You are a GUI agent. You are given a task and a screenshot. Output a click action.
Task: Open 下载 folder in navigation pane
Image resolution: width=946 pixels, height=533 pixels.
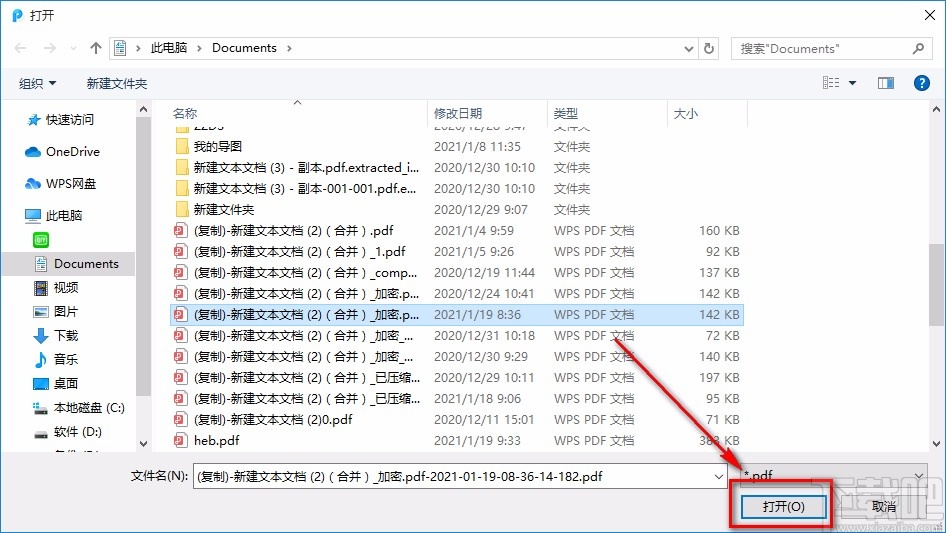(x=56, y=336)
